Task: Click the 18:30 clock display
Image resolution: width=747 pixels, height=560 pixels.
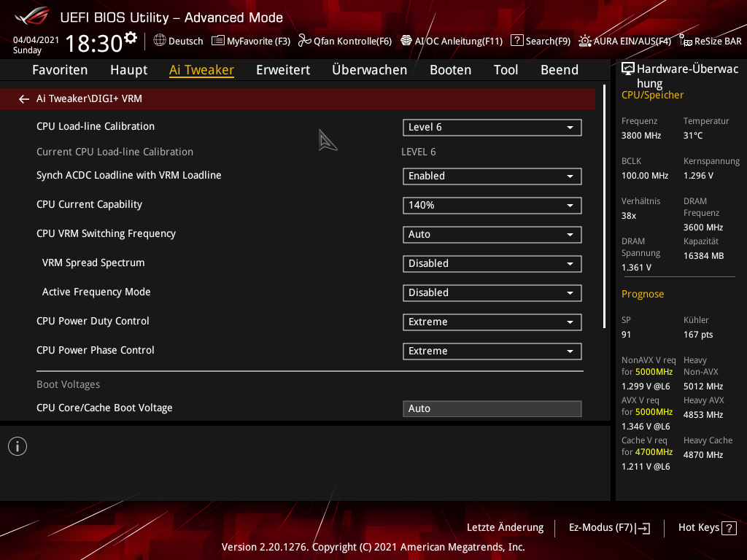Action: pyautogui.click(x=94, y=43)
